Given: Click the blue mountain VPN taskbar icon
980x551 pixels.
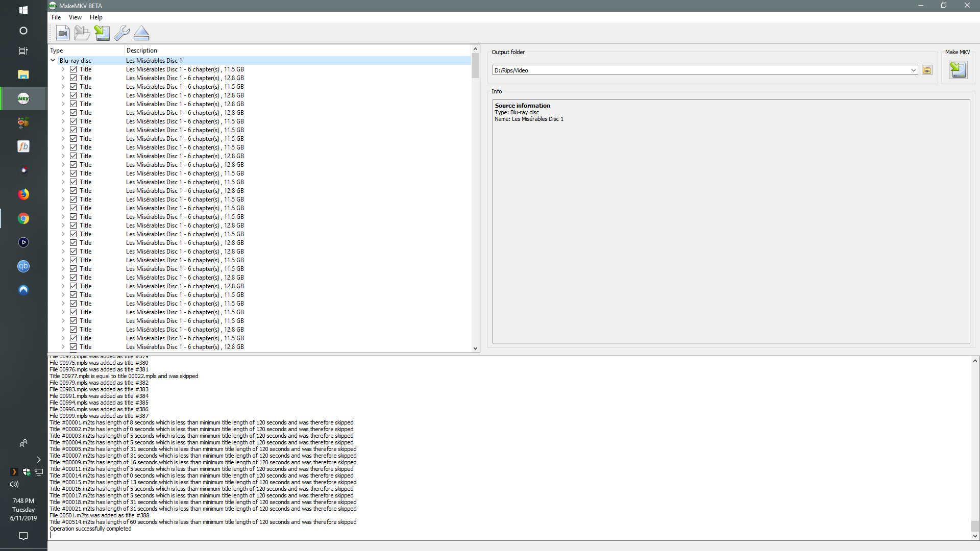Looking at the screenshot, I should click(23, 290).
